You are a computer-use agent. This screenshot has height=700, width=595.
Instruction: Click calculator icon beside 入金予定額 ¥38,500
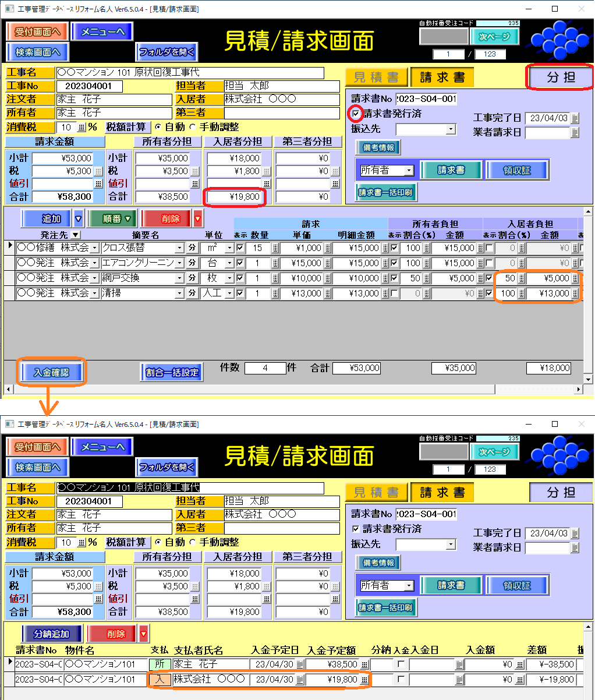click(x=364, y=664)
